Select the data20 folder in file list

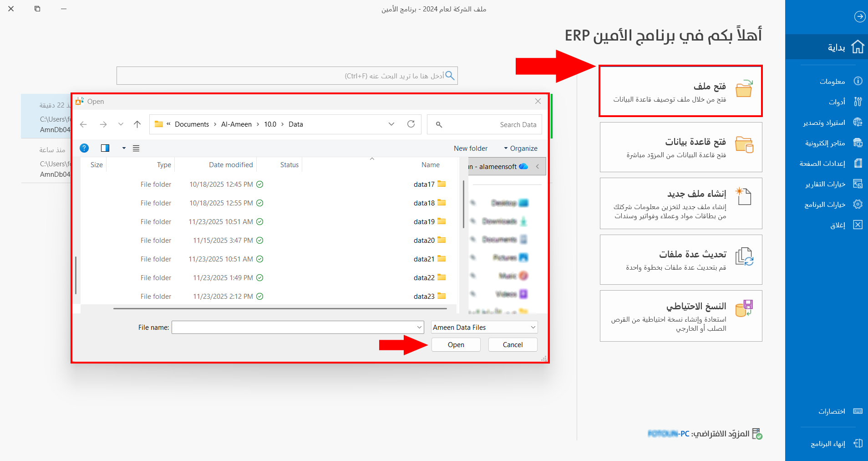pyautogui.click(x=424, y=241)
